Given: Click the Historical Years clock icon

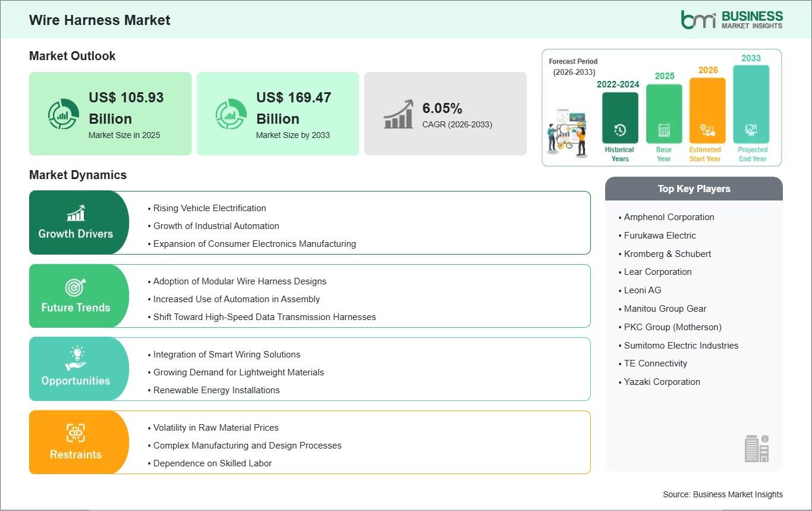Looking at the screenshot, I should 620,130.
